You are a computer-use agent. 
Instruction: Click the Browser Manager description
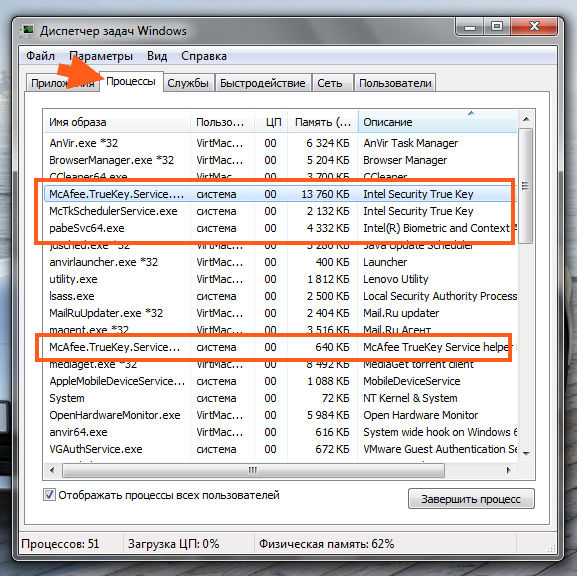(x=405, y=160)
